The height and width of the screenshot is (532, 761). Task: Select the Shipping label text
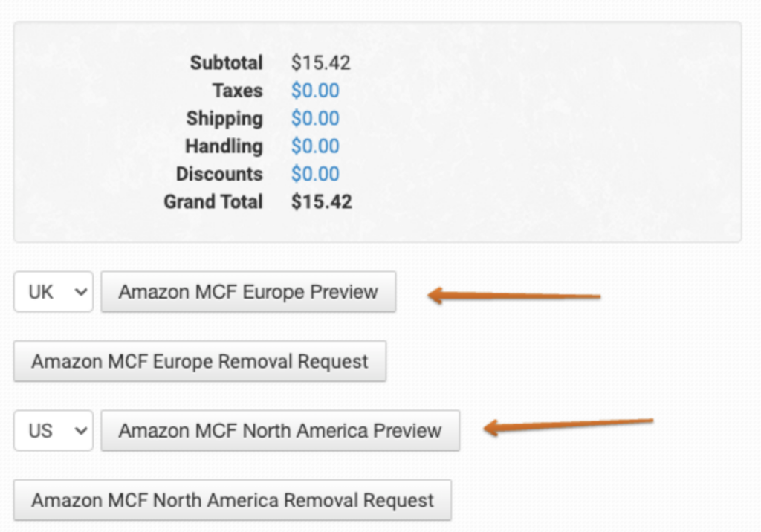pos(224,119)
